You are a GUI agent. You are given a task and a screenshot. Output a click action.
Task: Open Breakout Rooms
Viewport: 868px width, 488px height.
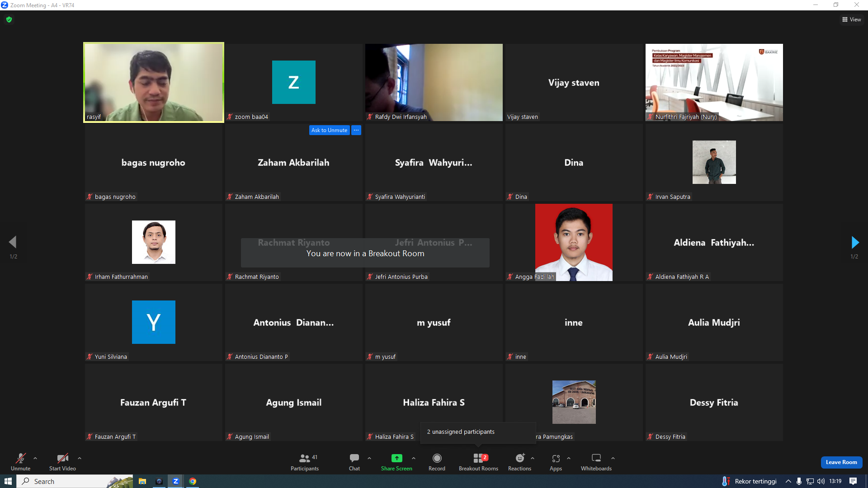click(478, 462)
